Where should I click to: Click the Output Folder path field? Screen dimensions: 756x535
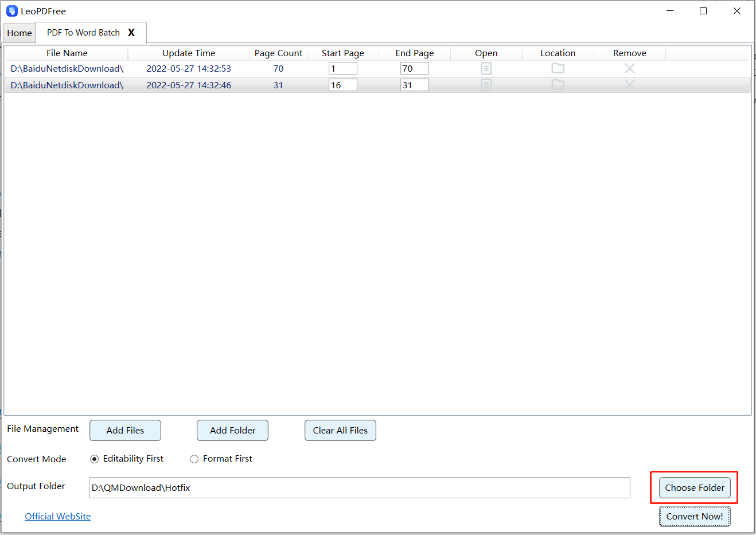pyautogui.click(x=359, y=488)
